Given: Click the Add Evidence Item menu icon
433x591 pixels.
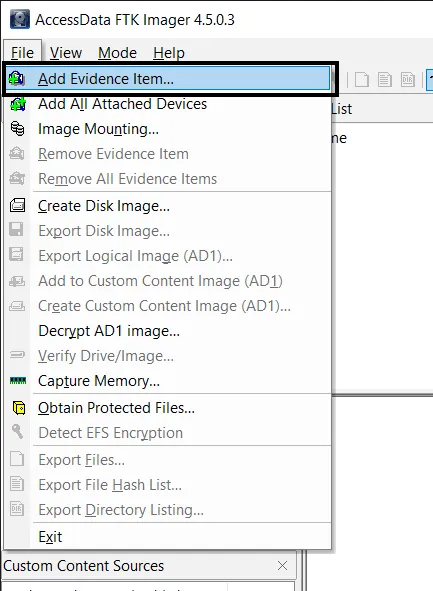Looking at the screenshot, I should [17, 79].
